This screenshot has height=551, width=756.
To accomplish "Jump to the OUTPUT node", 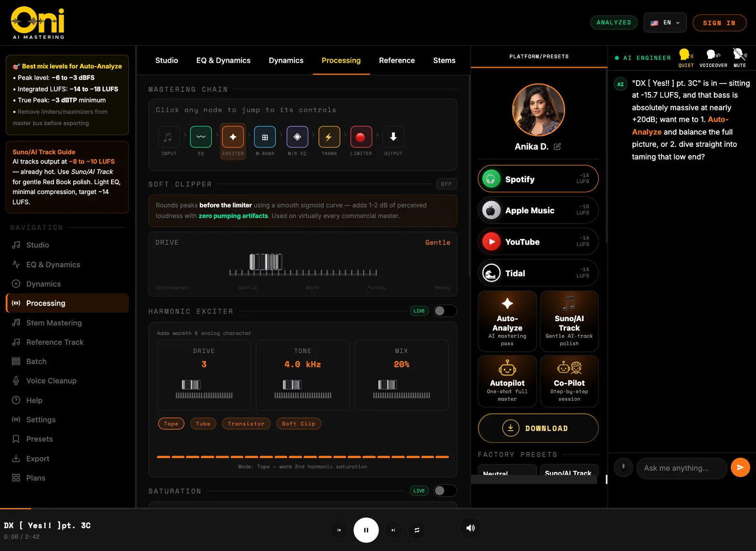I will coord(393,141).
